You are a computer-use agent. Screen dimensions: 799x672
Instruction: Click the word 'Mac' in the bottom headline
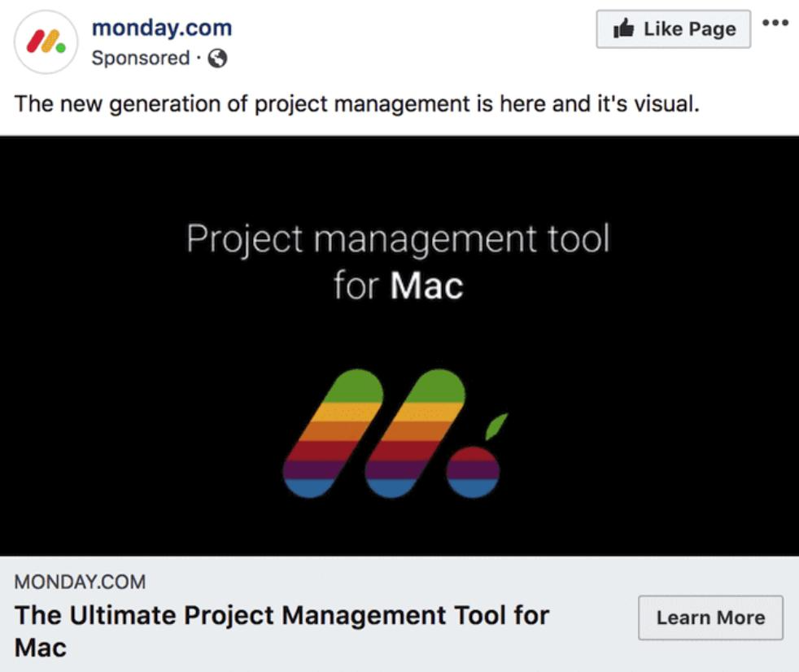point(40,648)
